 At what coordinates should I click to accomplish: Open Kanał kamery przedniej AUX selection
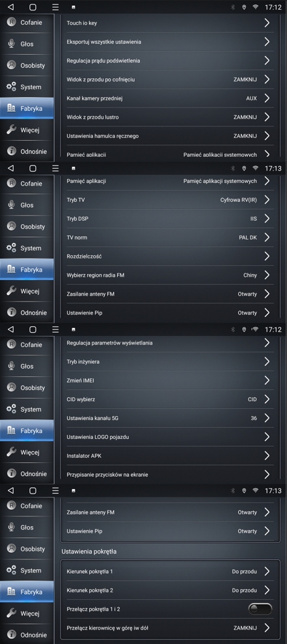tap(170, 98)
